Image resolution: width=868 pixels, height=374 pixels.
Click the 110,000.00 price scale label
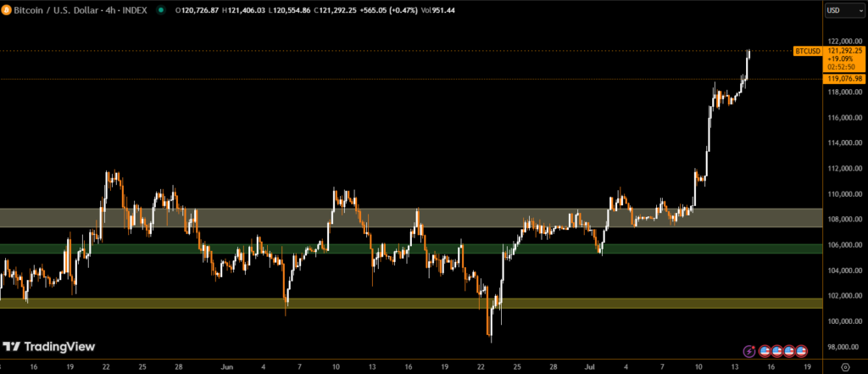pyautogui.click(x=844, y=194)
